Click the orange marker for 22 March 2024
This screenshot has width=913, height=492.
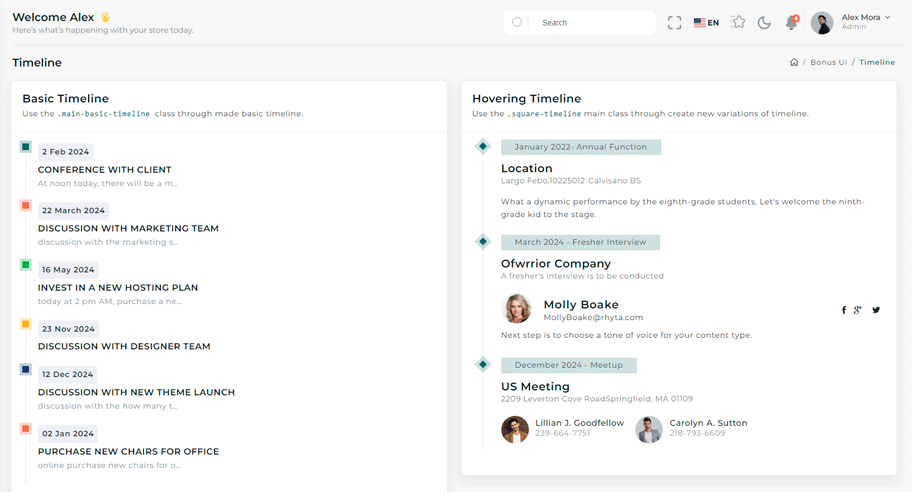26,206
